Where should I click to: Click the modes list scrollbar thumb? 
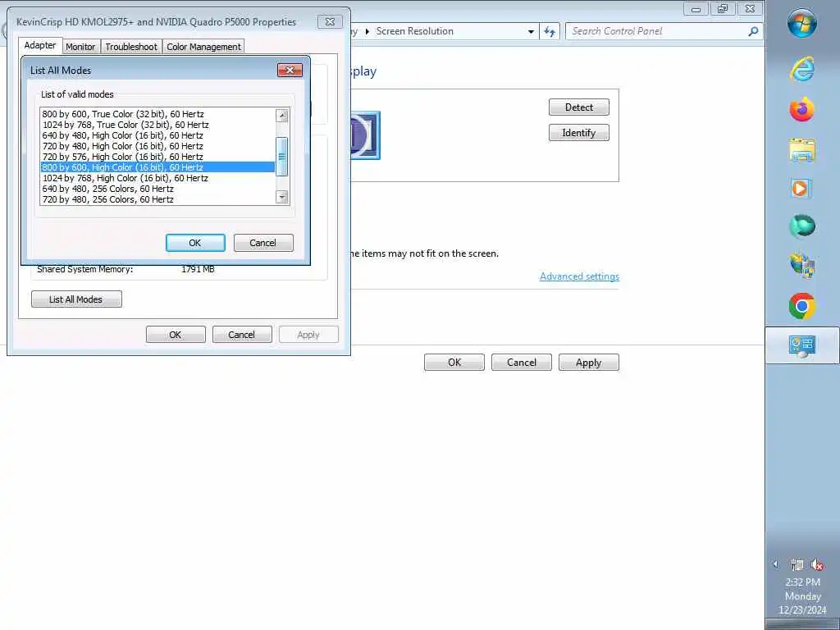point(282,157)
